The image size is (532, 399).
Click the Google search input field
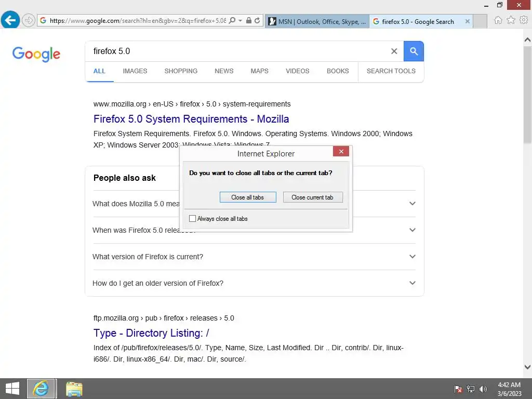[237, 51]
